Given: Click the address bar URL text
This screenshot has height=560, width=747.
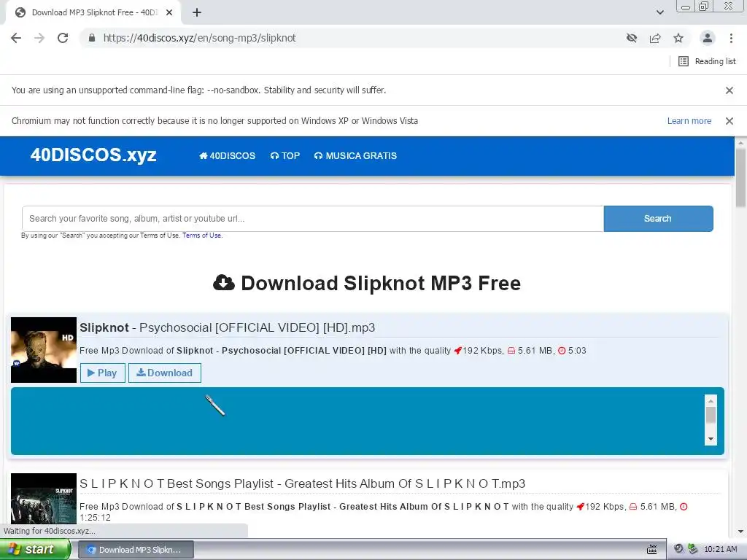Looking at the screenshot, I should point(200,38).
